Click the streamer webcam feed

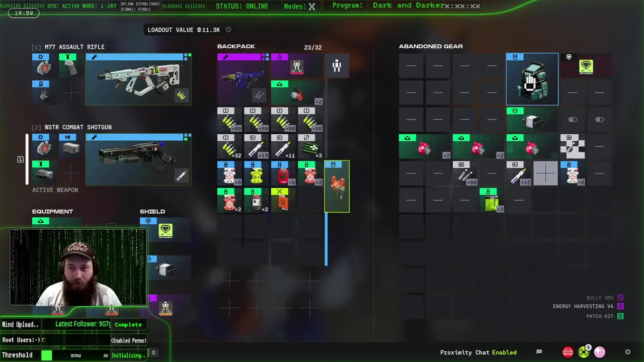click(x=78, y=267)
